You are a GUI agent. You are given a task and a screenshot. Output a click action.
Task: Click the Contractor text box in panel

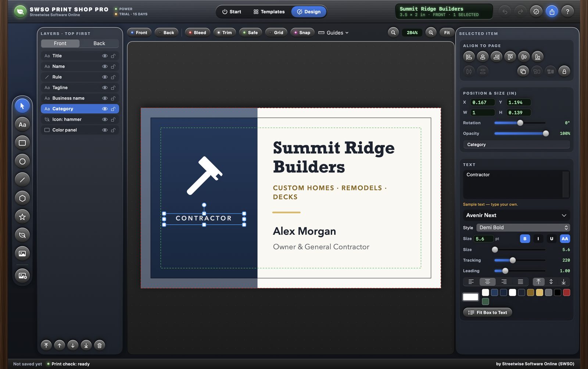pos(516,184)
